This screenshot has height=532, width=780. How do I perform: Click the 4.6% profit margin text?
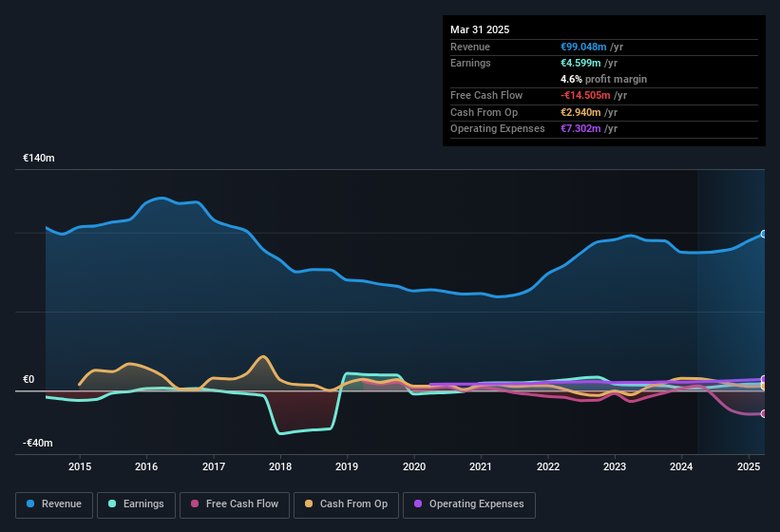tap(604, 79)
